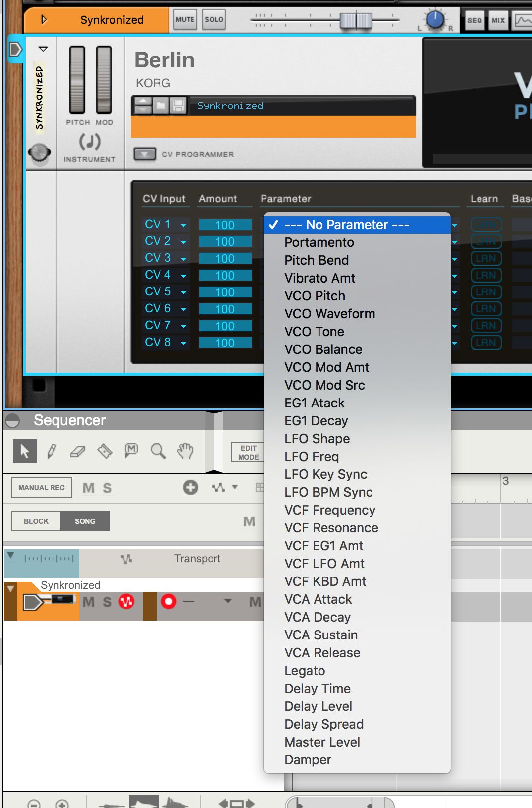Open the CV 2 input dropdown
Viewport: 532px width, 808px height.
point(184,242)
